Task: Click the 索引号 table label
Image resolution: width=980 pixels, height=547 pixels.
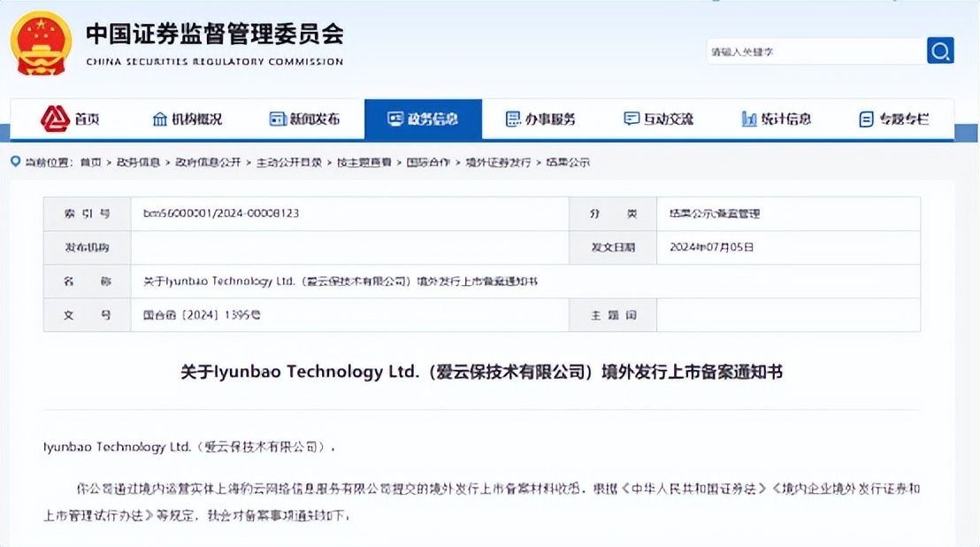Action: [87, 214]
